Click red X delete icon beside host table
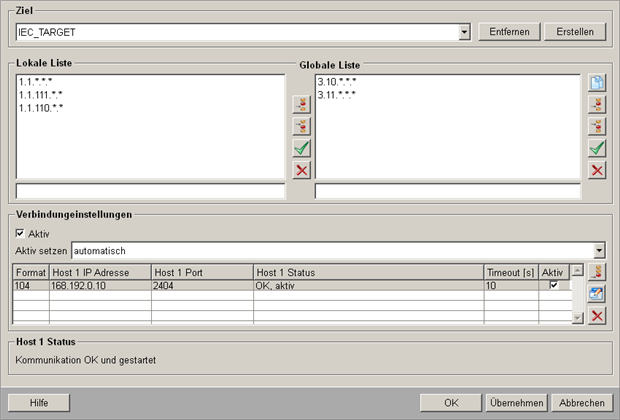620x420 pixels. (x=597, y=315)
